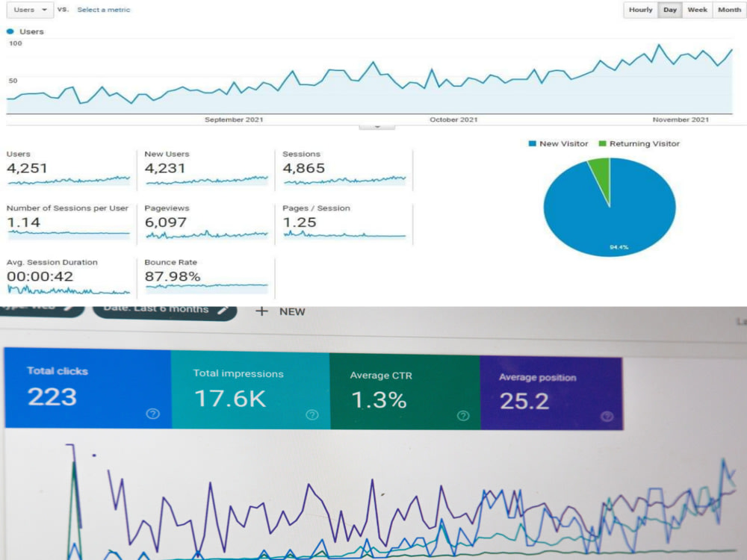This screenshot has height=560, width=747.
Task: Select the New Users 4,231 tile
Action: 206,169
